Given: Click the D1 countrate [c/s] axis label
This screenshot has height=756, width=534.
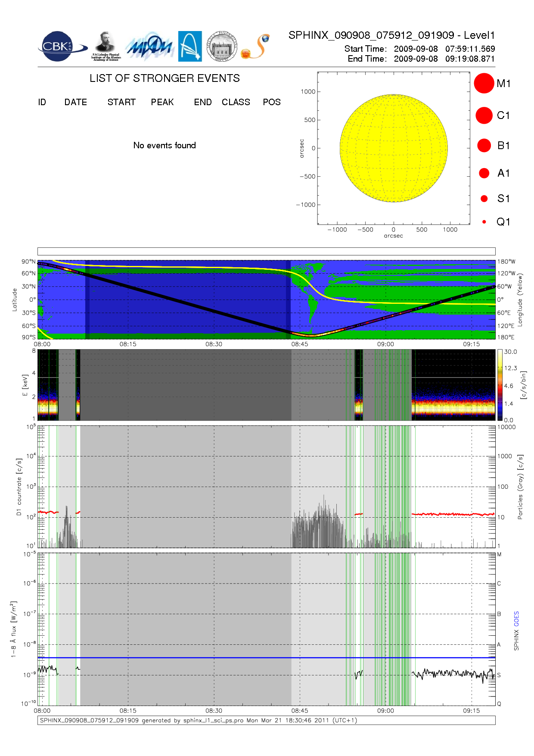Looking at the screenshot, I should [x=19, y=487].
